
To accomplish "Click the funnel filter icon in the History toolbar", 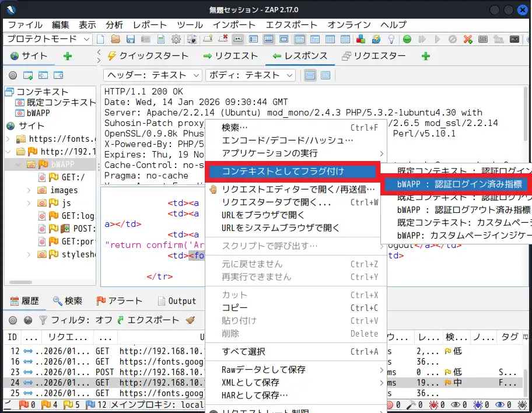I will click(43, 321).
